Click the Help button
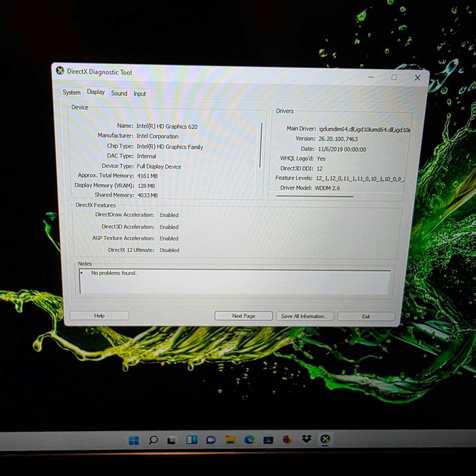The width and height of the screenshot is (476, 476). point(99,316)
